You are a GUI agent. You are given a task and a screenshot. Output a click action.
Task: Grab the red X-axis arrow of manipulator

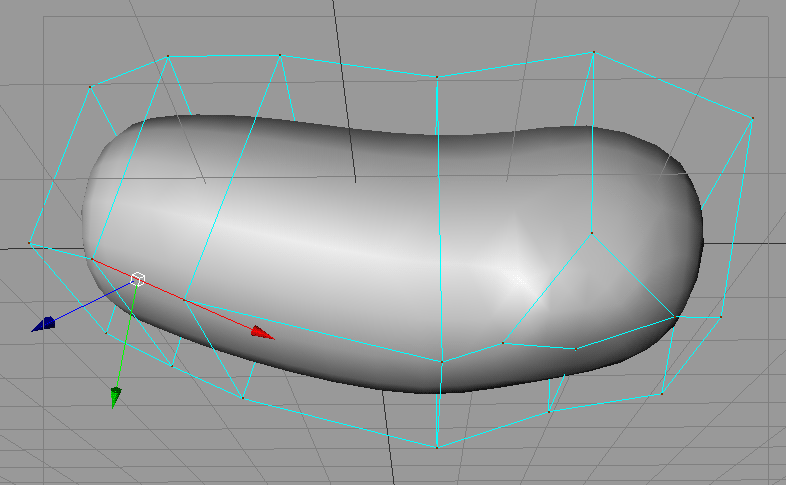click(x=262, y=332)
